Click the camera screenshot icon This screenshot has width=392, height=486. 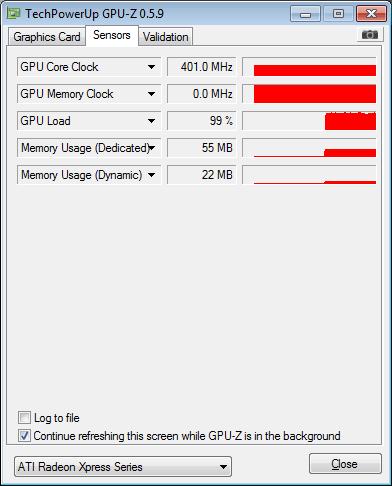[370, 34]
